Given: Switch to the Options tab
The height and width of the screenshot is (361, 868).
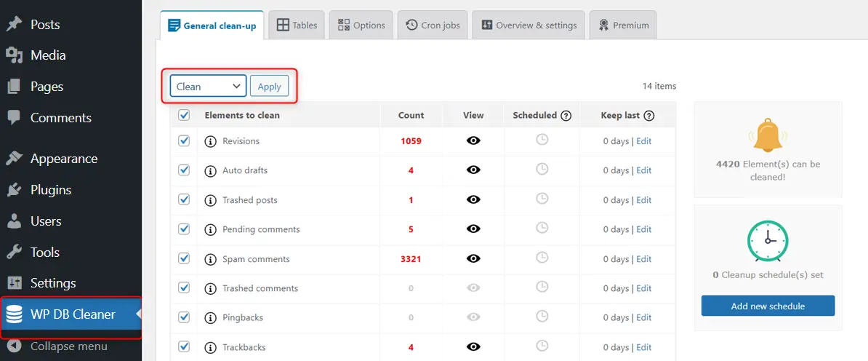Looking at the screenshot, I should [x=361, y=25].
